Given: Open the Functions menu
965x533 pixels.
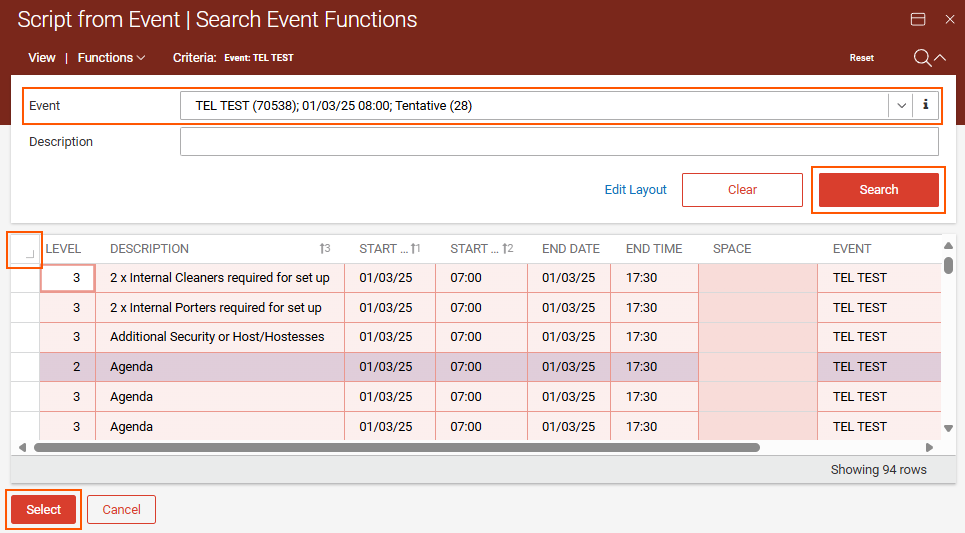Looking at the screenshot, I should 111,57.
